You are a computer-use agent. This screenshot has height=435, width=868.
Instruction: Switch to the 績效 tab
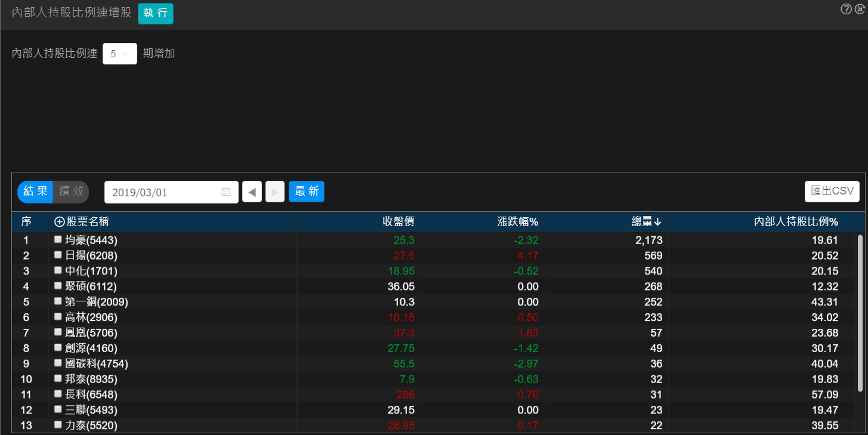(71, 192)
